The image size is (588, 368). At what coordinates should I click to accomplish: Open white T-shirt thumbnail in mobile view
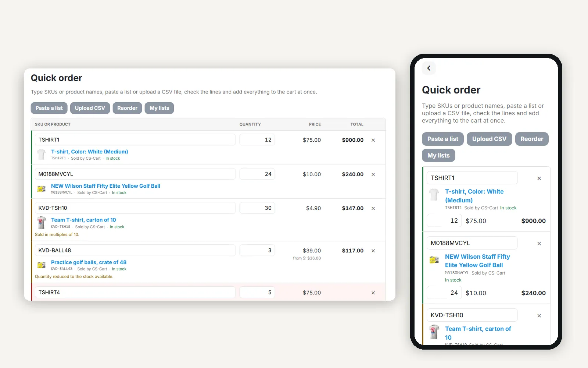click(434, 194)
